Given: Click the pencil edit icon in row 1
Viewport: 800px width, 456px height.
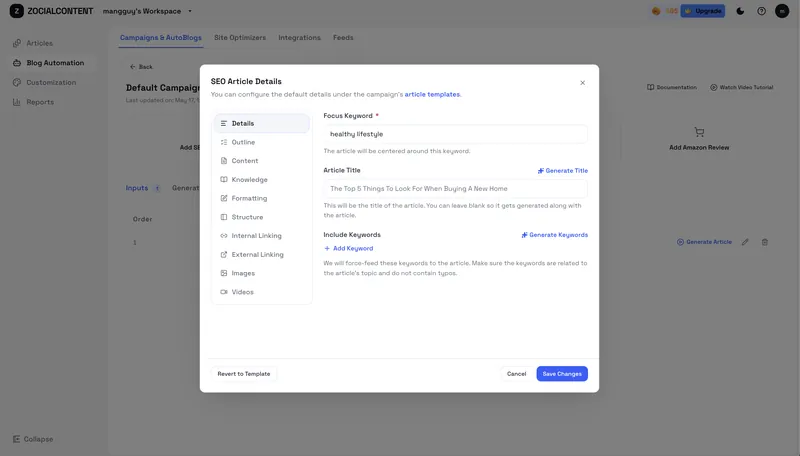Looking at the screenshot, I should (745, 242).
